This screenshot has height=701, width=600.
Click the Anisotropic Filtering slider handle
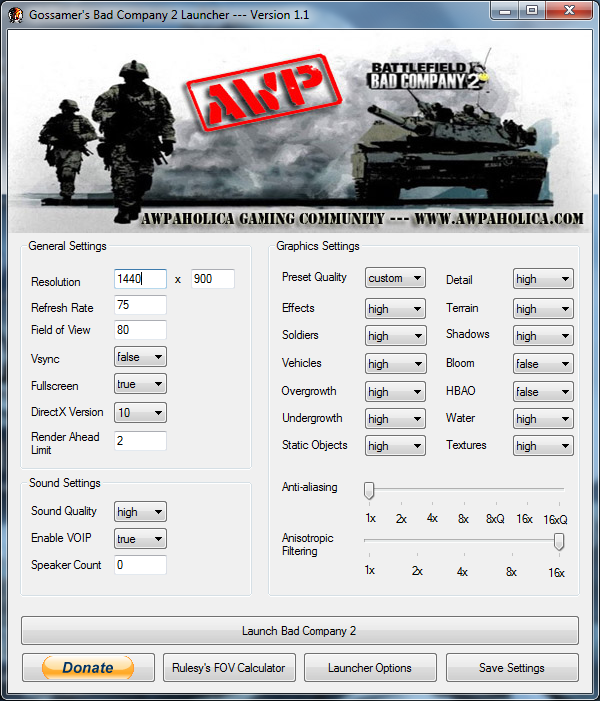559,542
